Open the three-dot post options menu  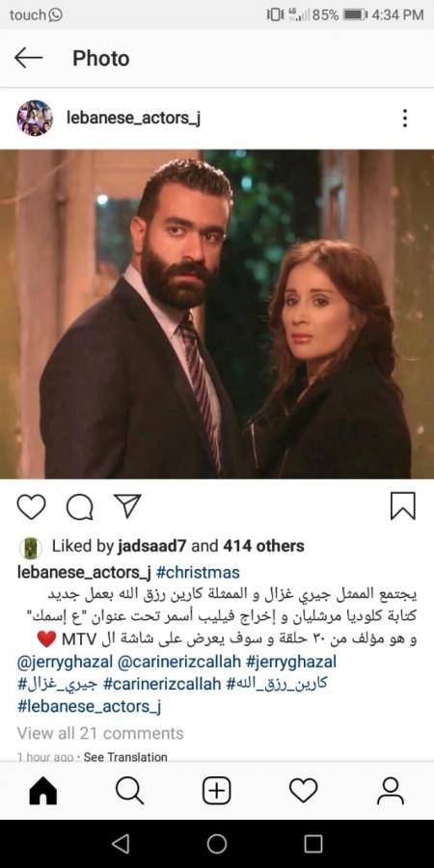[x=405, y=118]
